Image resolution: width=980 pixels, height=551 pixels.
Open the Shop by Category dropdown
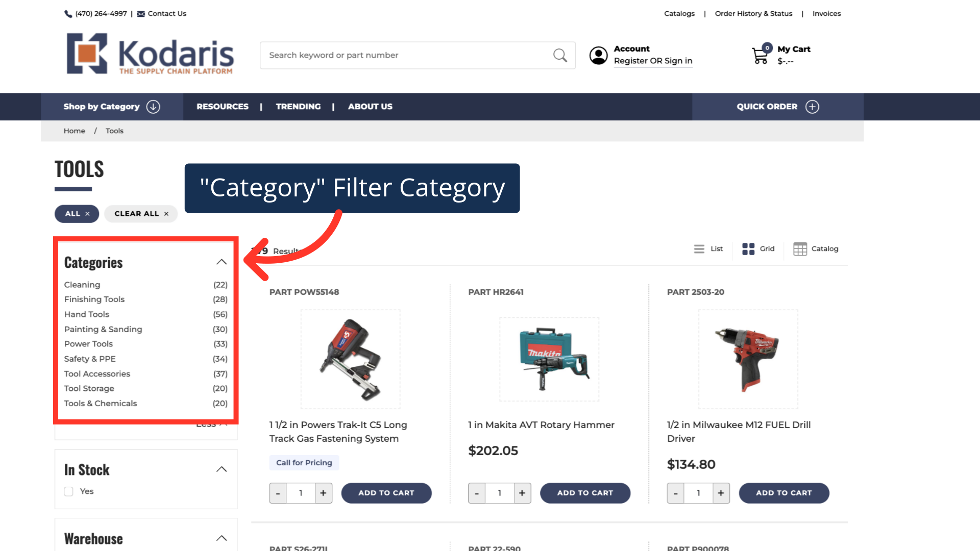pyautogui.click(x=112, y=107)
